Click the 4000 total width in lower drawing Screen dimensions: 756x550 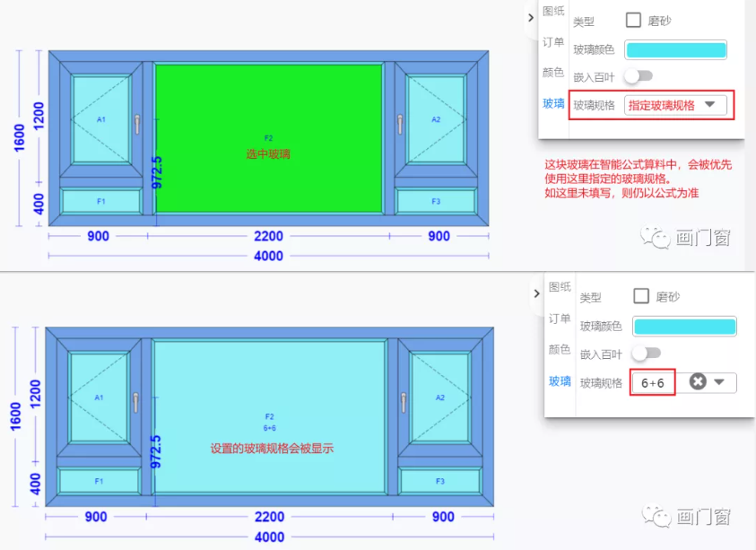pyautogui.click(x=269, y=537)
